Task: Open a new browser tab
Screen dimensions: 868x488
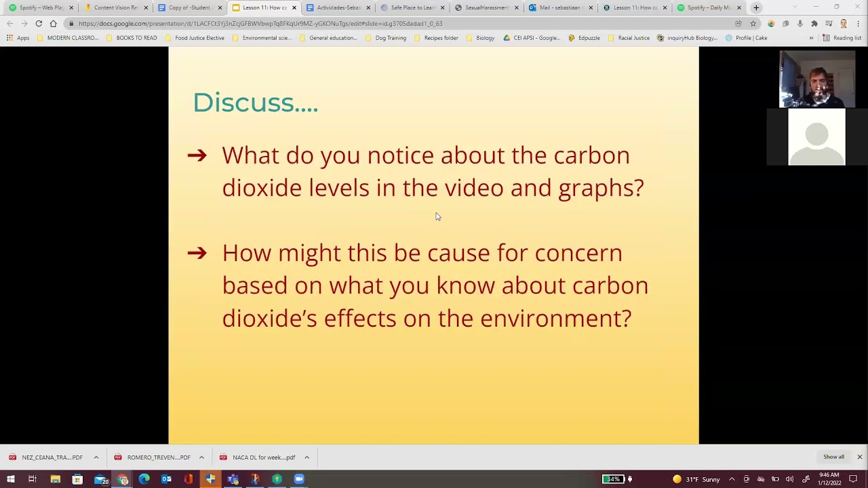Action: [756, 7]
